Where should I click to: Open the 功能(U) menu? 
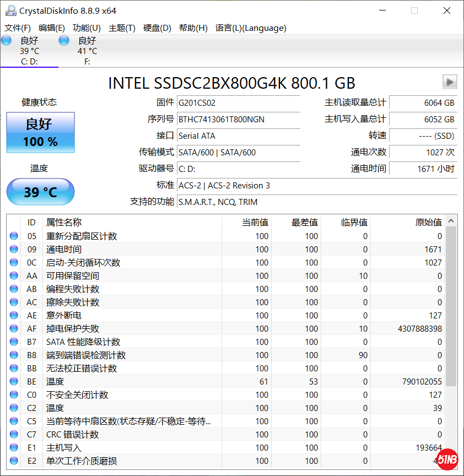87,28
